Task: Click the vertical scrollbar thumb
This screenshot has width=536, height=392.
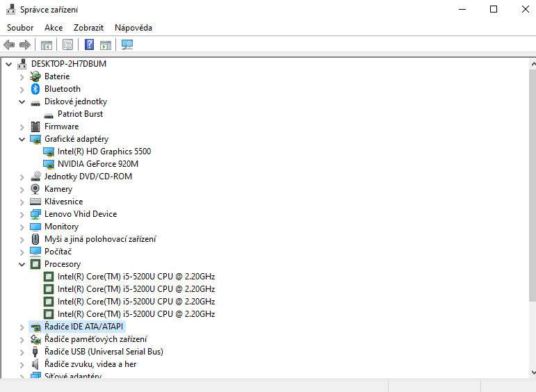Action: point(533,186)
